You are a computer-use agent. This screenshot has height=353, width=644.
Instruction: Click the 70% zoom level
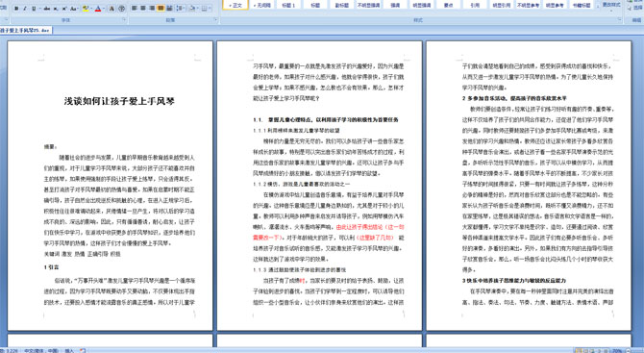click(x=616, y=350)
